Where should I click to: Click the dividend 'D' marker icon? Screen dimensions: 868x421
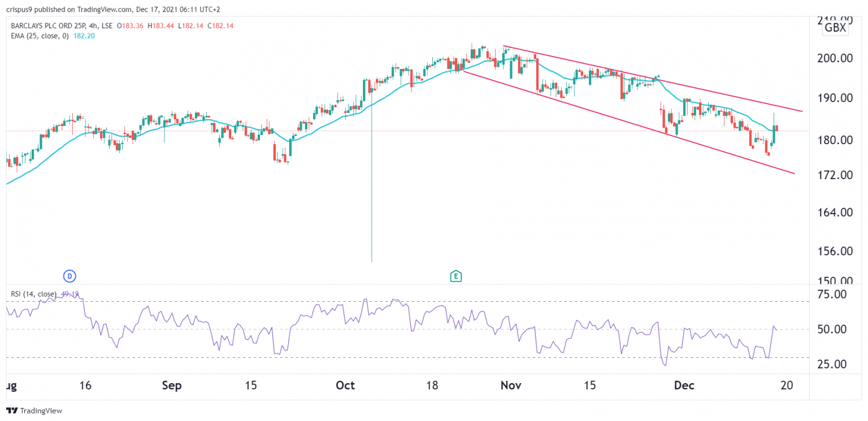coord(69,276)
